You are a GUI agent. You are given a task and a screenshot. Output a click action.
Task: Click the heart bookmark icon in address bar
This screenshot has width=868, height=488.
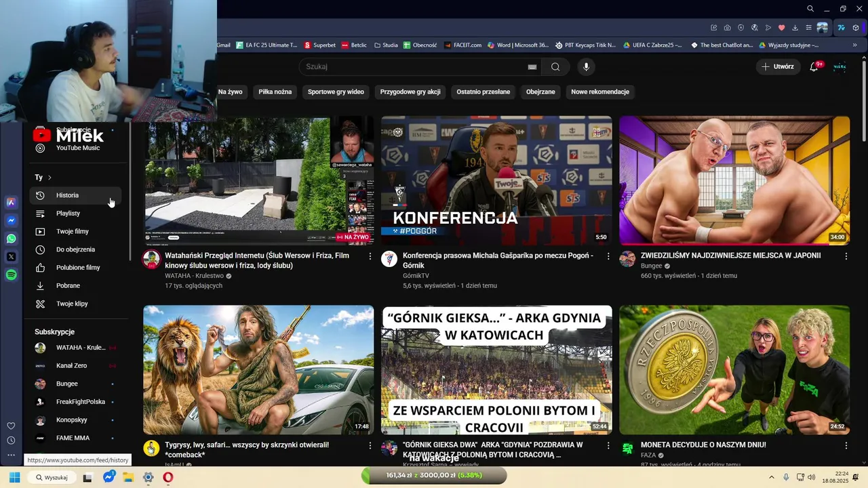782,28
